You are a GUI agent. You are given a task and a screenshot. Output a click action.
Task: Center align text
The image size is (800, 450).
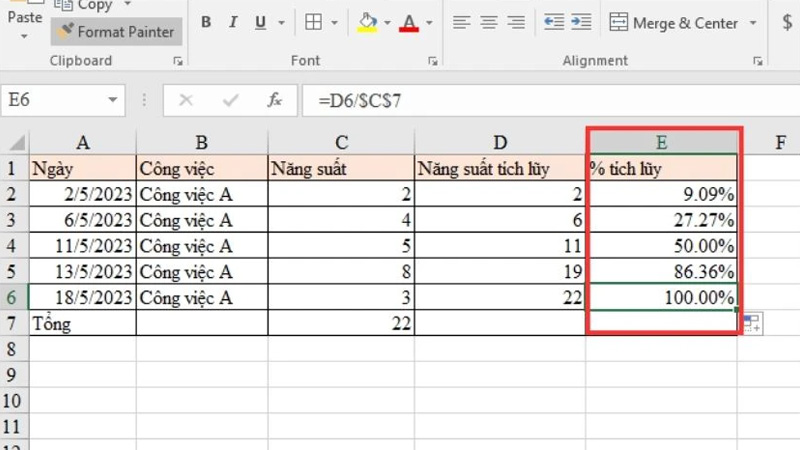click(x=489, y=22)
